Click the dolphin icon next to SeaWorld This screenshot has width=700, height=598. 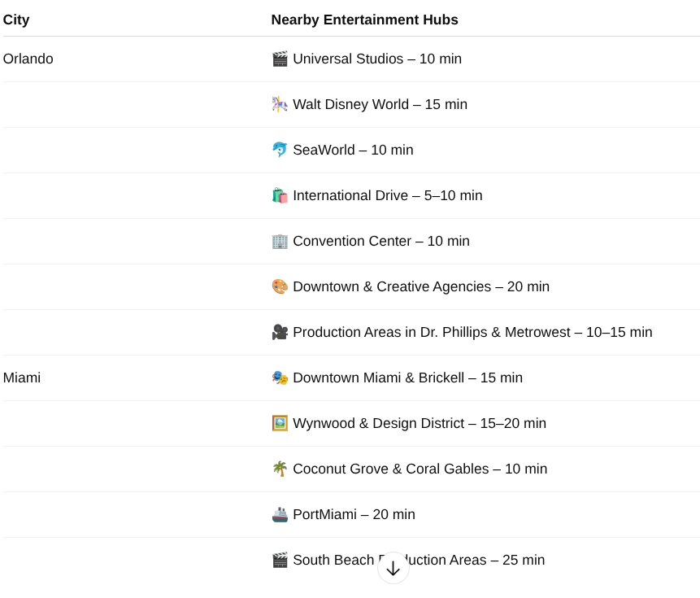[280, 150]
